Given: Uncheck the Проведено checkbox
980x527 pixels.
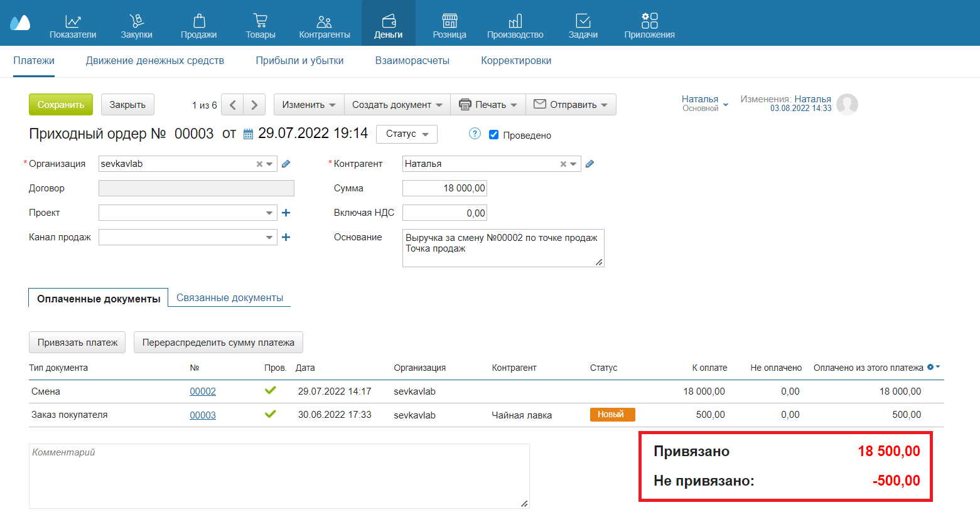Looking at the screenshot, I should (494, 135).
